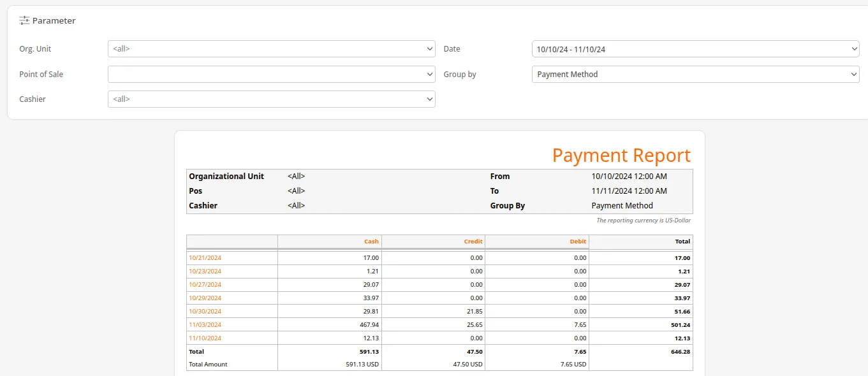Click the 11/03/2024 date link
The image size is (868, 376).
click(x=205, y=325)
